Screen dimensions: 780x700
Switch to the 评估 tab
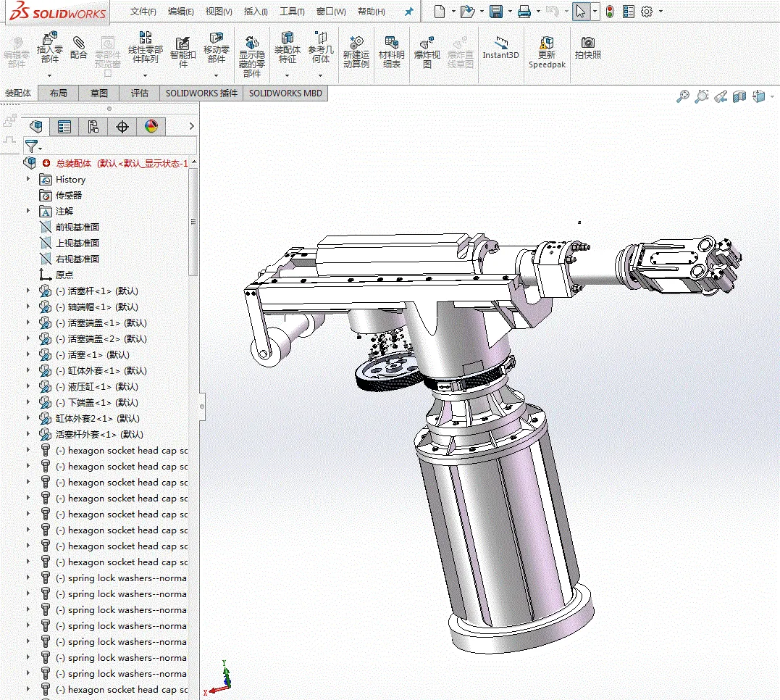(139, 93)
